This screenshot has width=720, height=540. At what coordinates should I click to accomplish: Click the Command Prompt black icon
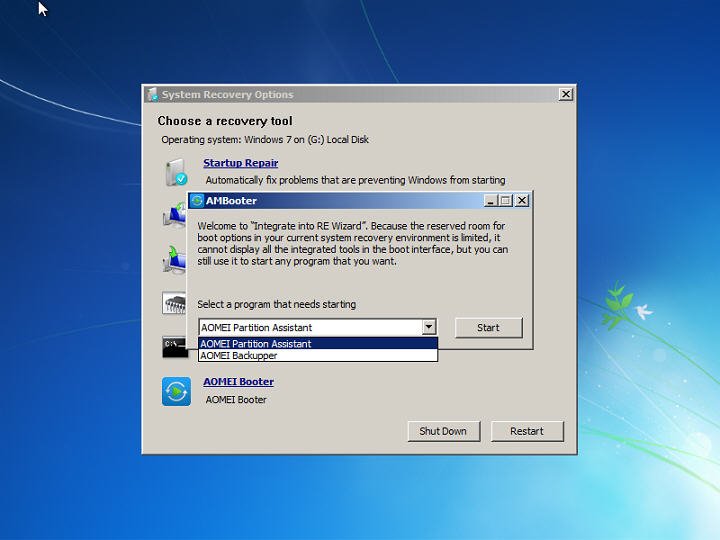[174, 347]
